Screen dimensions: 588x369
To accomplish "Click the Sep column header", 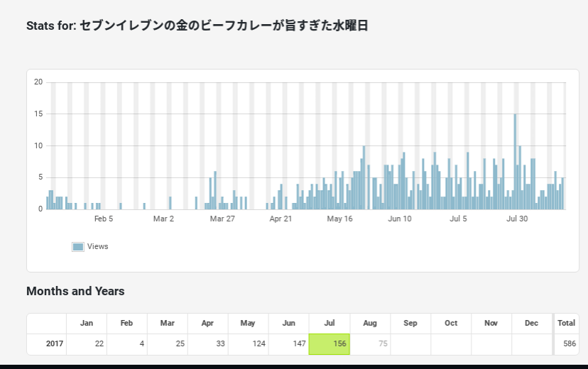I will 410,324.
